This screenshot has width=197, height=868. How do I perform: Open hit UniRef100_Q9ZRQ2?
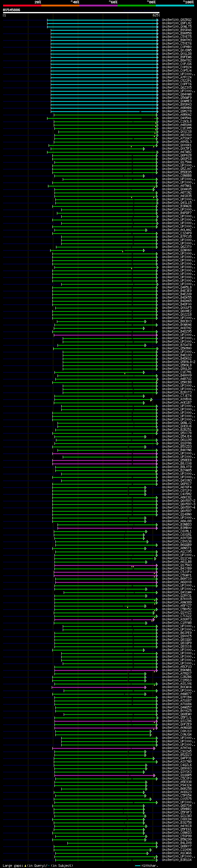coord(177,20)
